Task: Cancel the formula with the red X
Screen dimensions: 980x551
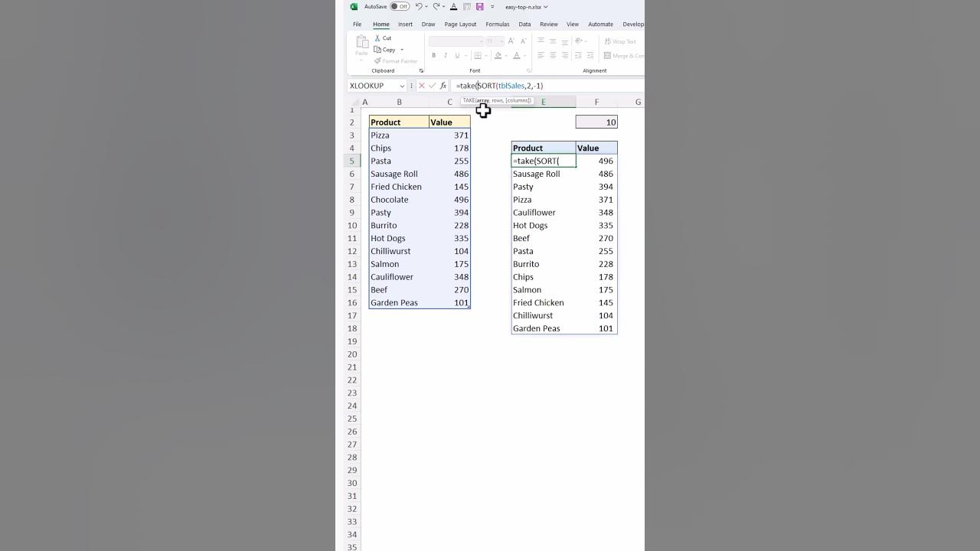Action: [x=421, y=86]
